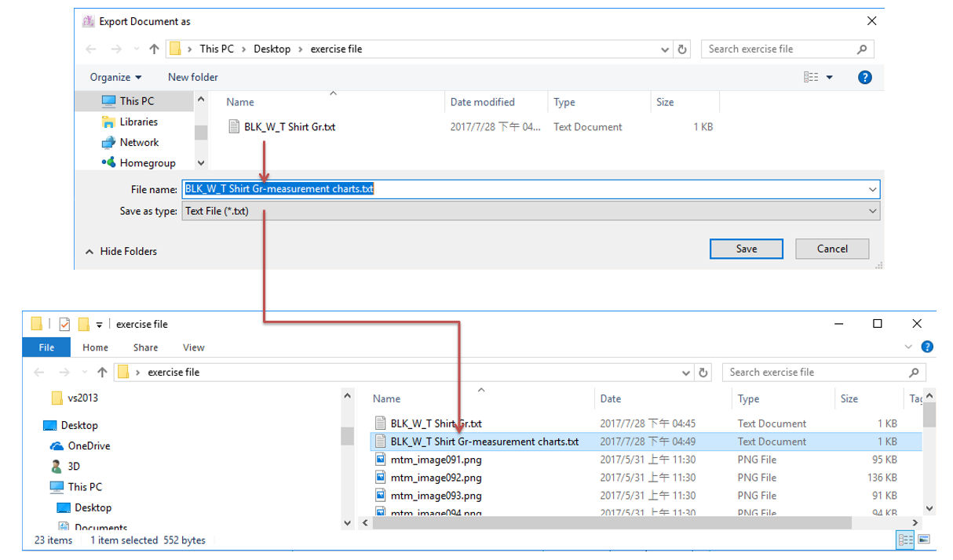Click the Explorer ribbon help icon
This screenshot has width=953, height=560.
click(x=927, y=347)
